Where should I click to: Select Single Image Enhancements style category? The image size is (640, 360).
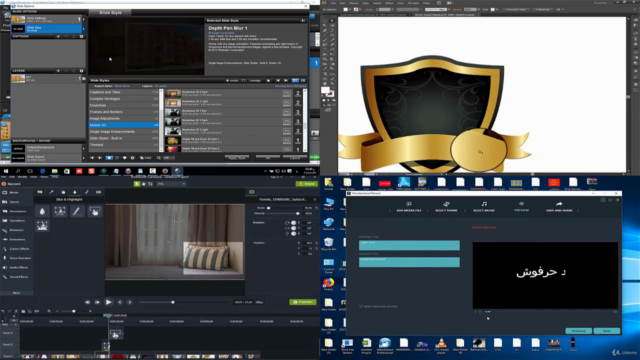click(124, 132)
